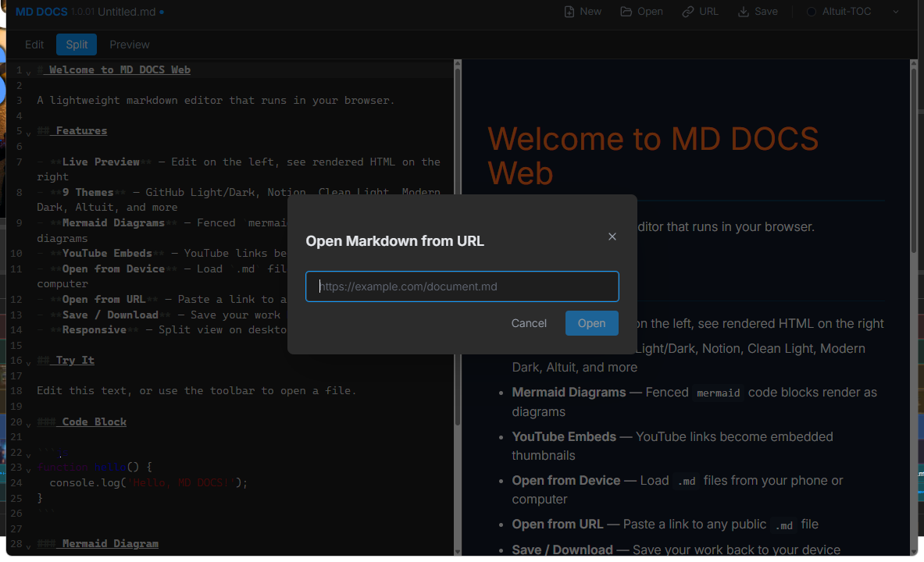Image resolution: width=924 pixels, height=562 pixels.
Task: Click the preview pane vertical scrollbar
Action: 913,159
